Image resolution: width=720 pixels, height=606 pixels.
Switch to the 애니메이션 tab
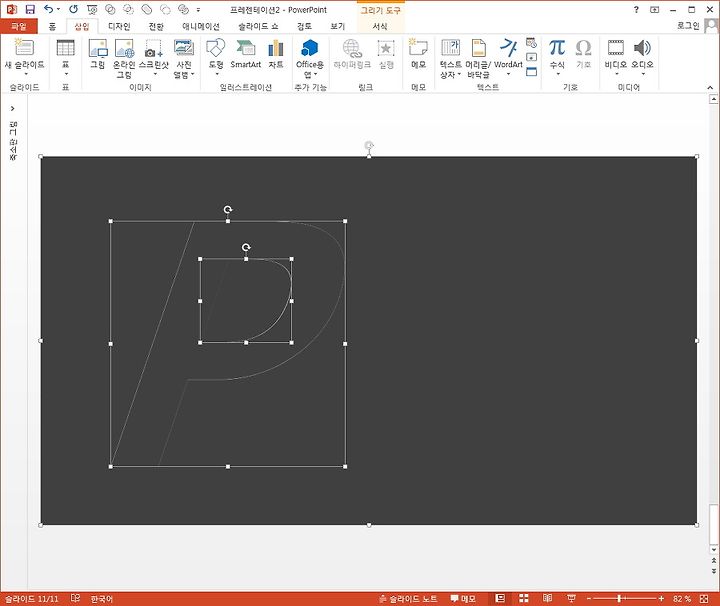click(x=201, y=27)
